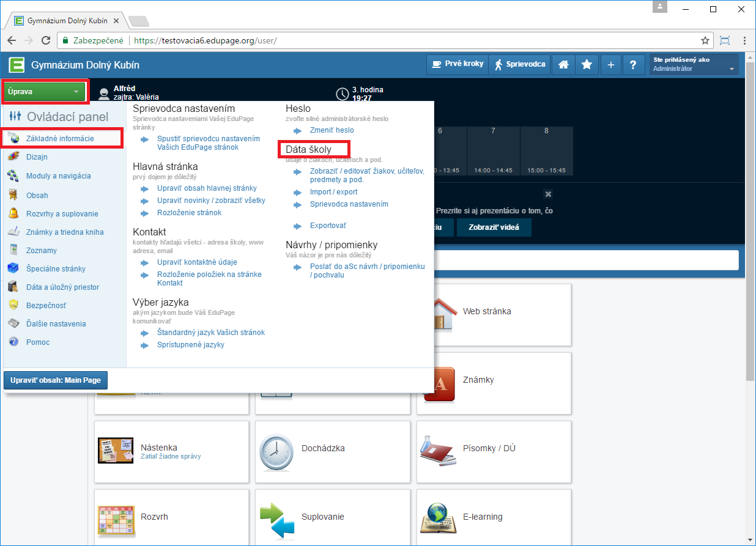
Task: Open the Chrome three-dot menu
Action: coord(744,40)
